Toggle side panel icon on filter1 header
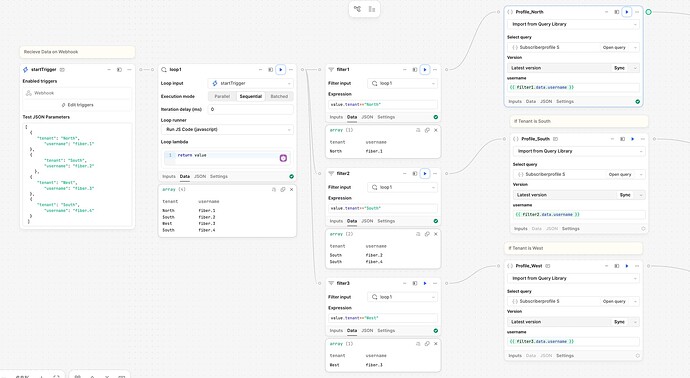The image size is (690, 378). click(415, 70)
